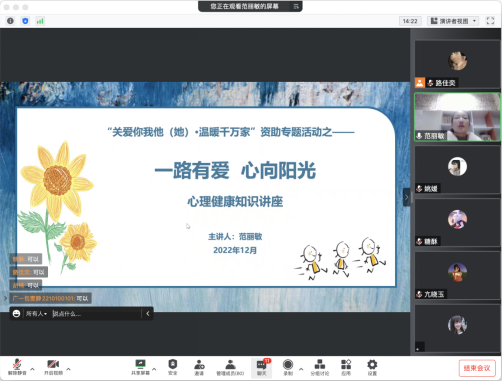502x382 pixels.
Task: Start recording with the Record icon
Action: point(288,367)
